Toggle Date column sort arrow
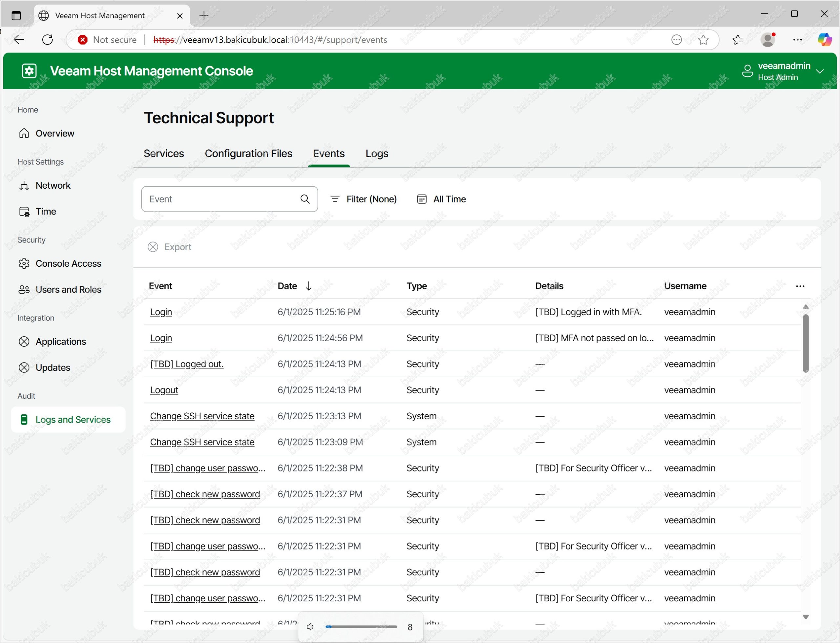This screenshot has width=840, height=643. pos(308,286)
